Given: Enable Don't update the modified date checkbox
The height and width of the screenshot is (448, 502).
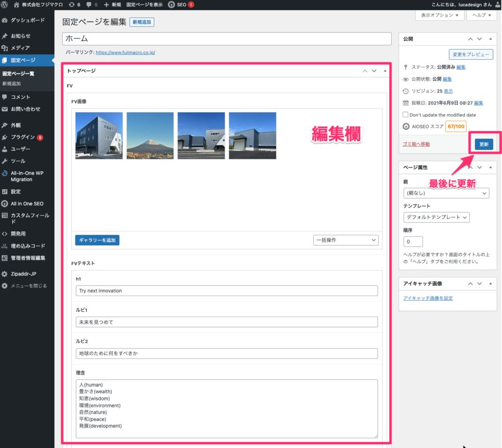Looking at the screenshot, I should [x=405, y=115].
